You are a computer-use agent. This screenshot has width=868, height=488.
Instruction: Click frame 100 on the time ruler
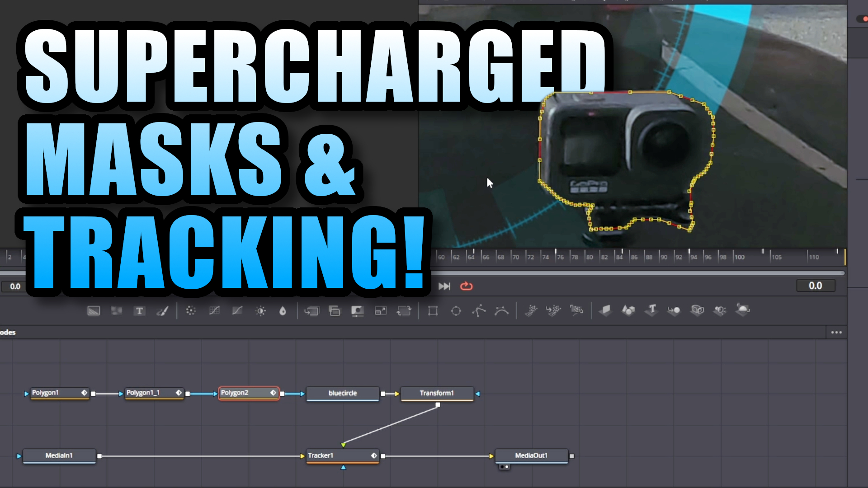pos(739,257)
